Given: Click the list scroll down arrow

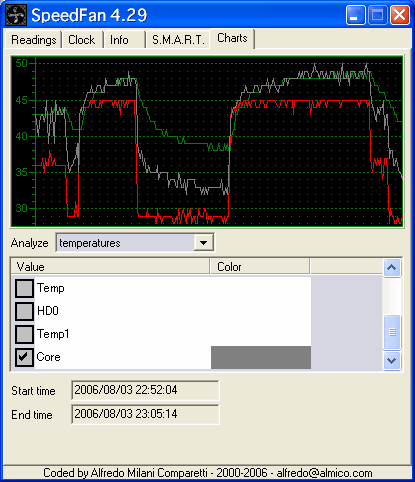Looking at the screenshot, I should click(392, 360).
